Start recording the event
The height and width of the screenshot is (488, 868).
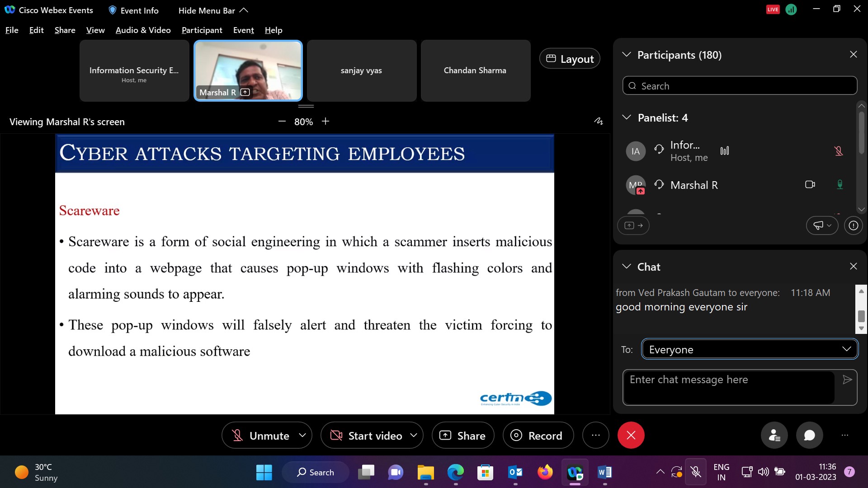click(x=538, y=436)
